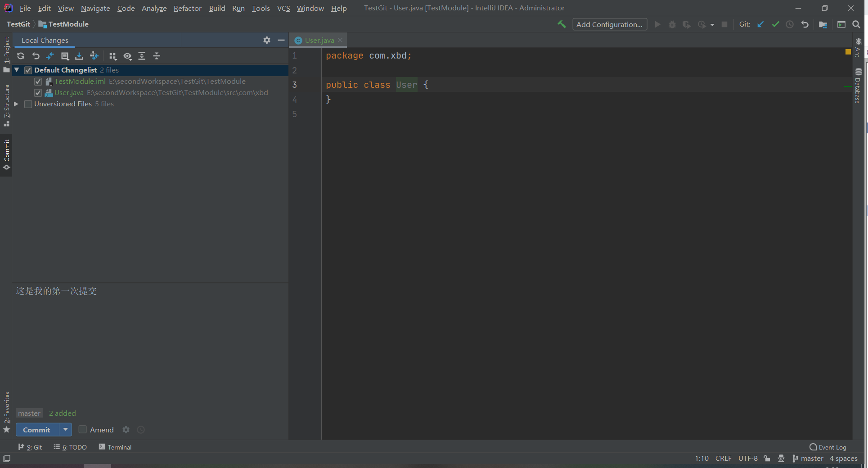The image size is (868, 468).
Task: Click inside the commit message field
Action: (150, 345)
